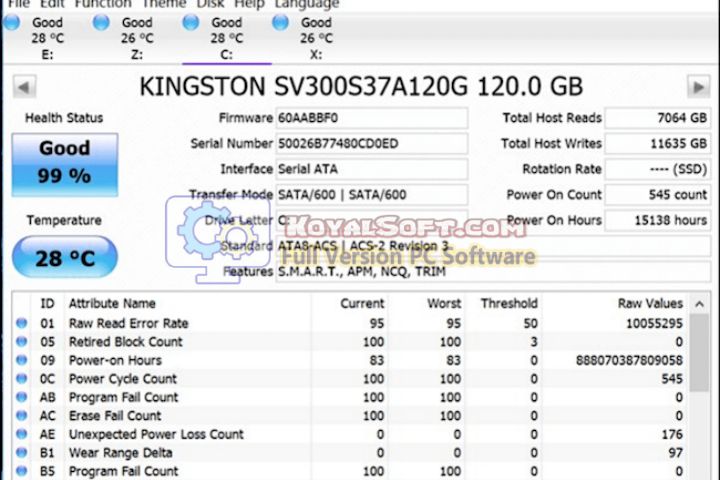This screenshot has height=480, width=720.
Task: Open the Language menu
Action: [x=307, y=4]
